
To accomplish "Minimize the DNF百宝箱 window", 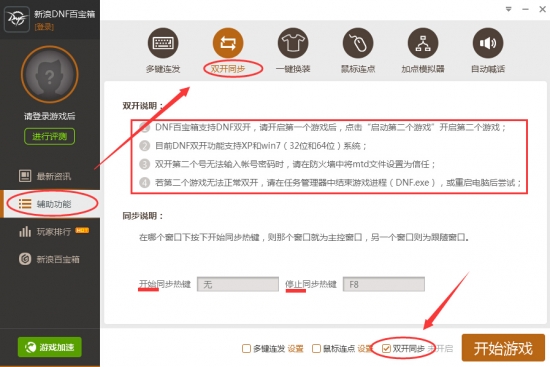I will (525, 9).
